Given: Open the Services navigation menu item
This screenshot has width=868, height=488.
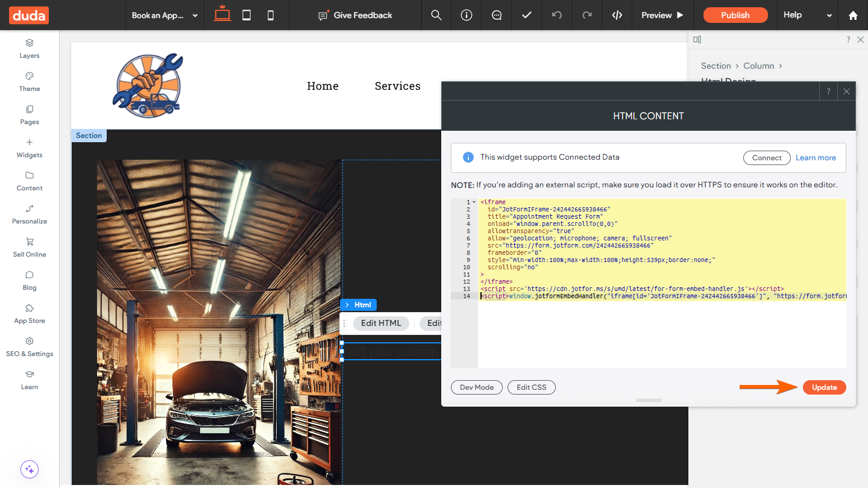Looking at the screenshot, I should (397, 86).
